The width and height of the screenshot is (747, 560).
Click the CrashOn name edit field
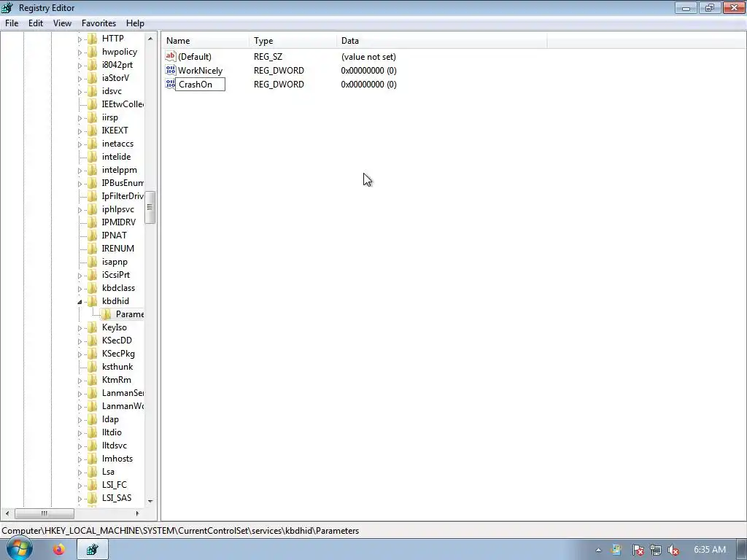pyautogui.click(x=200, y=85)
